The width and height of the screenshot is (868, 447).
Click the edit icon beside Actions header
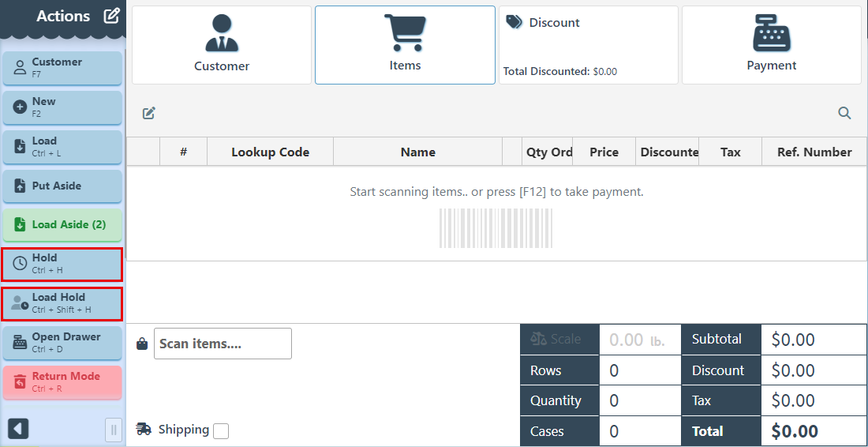(112, 16)
